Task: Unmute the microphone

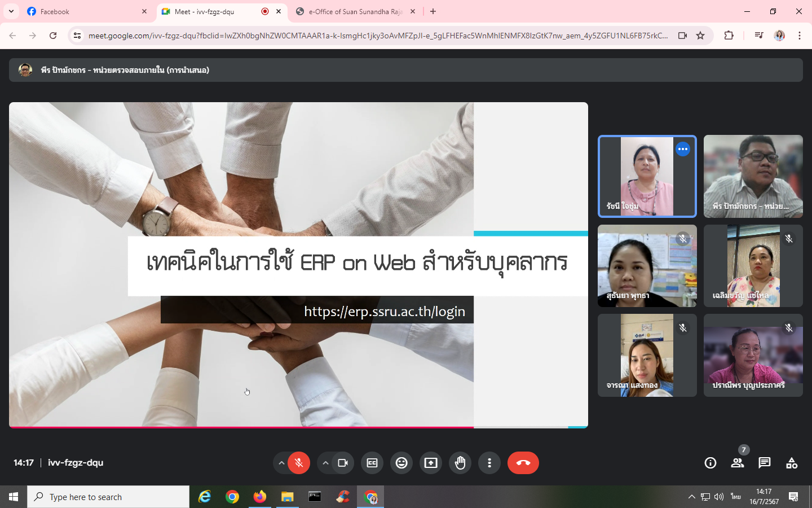Action: (x=299, y=463)
